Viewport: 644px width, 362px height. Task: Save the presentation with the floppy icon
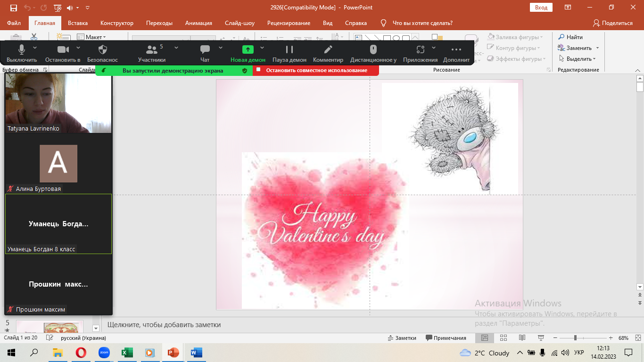coord(13,8)
